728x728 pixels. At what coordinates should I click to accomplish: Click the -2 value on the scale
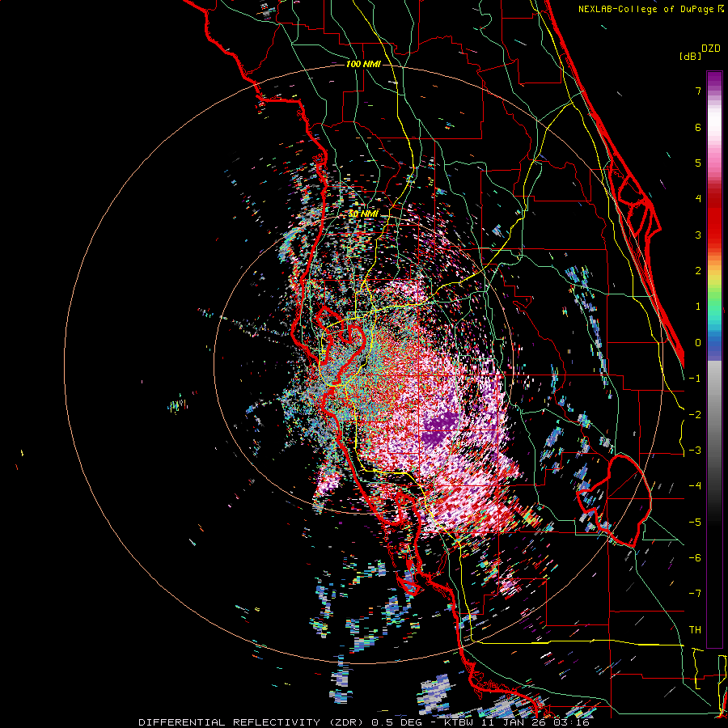click(695, 415)
